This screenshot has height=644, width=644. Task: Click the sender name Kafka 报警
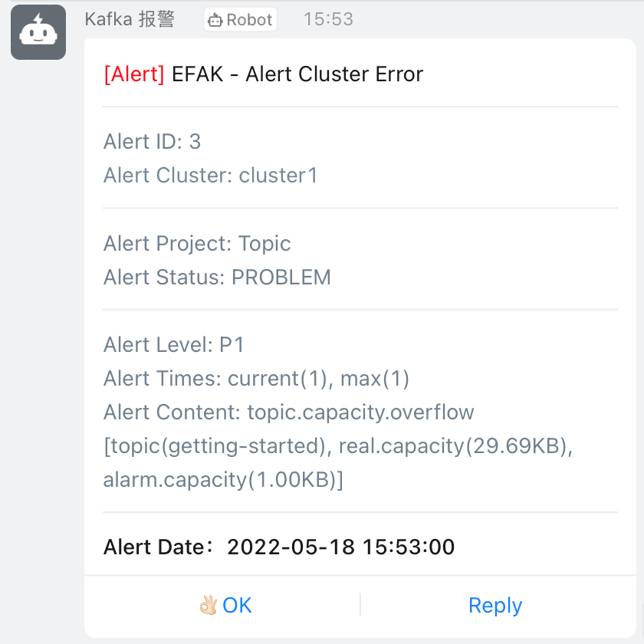click(130, 20)
